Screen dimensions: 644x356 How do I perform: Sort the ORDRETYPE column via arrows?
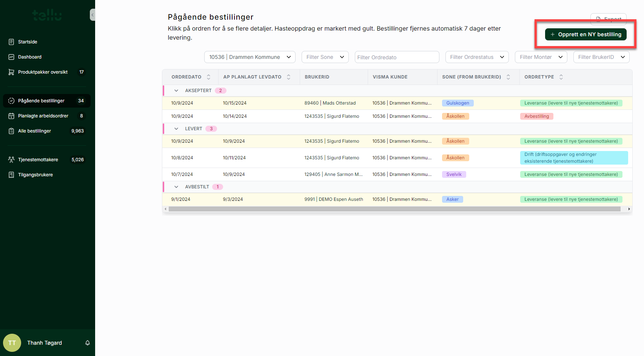[561, 77]
